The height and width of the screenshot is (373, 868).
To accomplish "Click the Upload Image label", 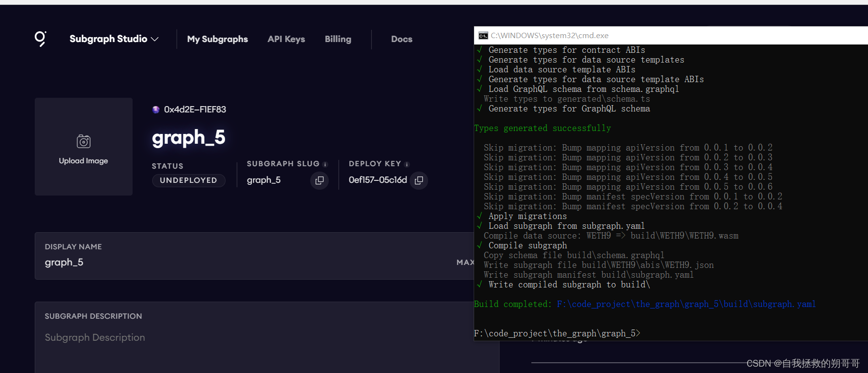I will pos(84,161).
